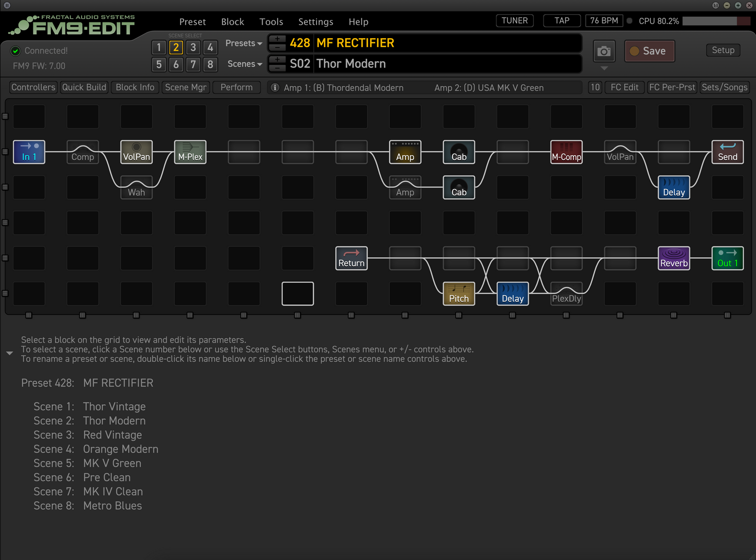Switch to scene 5 button
This screenshot has width=756, height=560.
click(159, 64)
